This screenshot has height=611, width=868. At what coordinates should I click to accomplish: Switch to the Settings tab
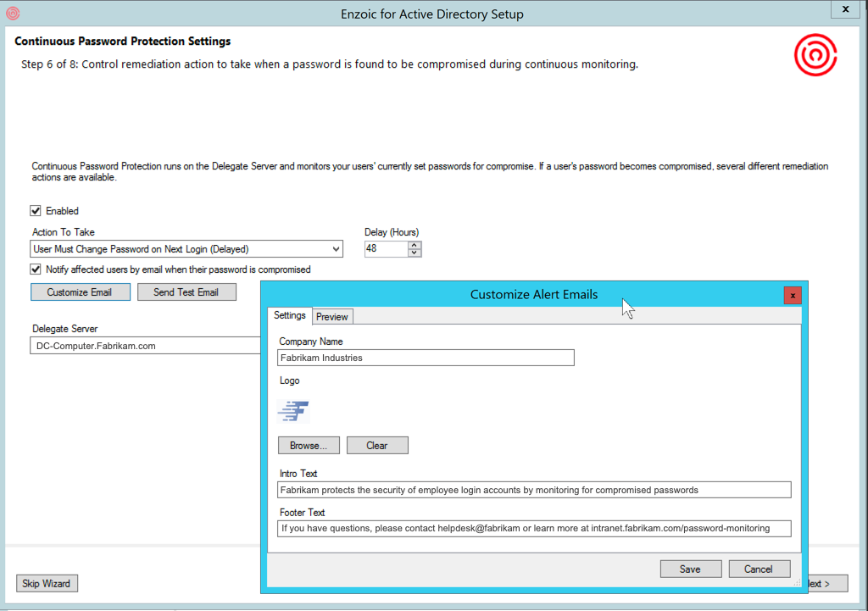(x=290, y=315)
